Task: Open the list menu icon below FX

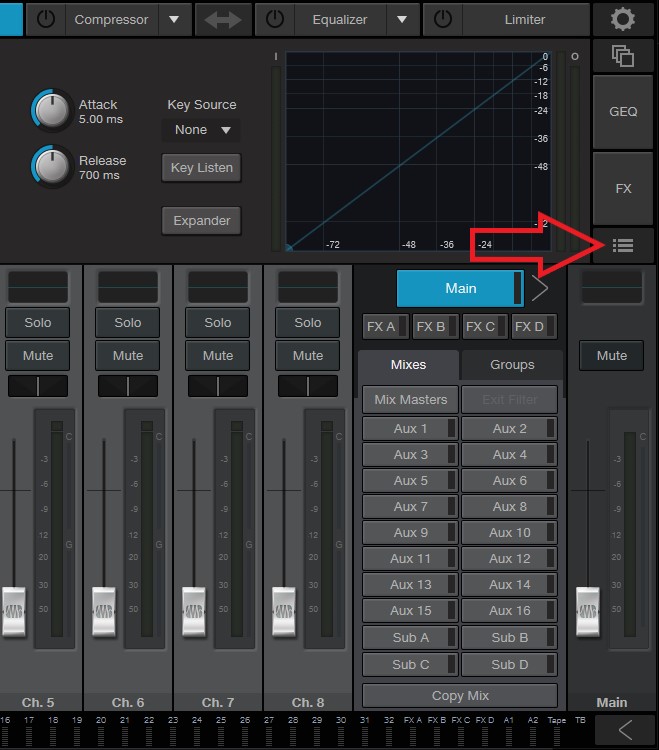Action: [x=623, y=245]
